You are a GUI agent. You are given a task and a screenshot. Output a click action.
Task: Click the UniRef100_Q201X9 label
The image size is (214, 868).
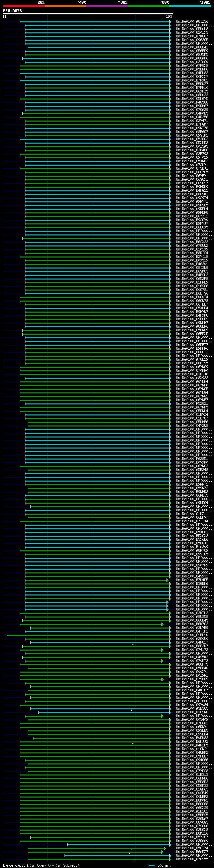[x=192, y=249]
